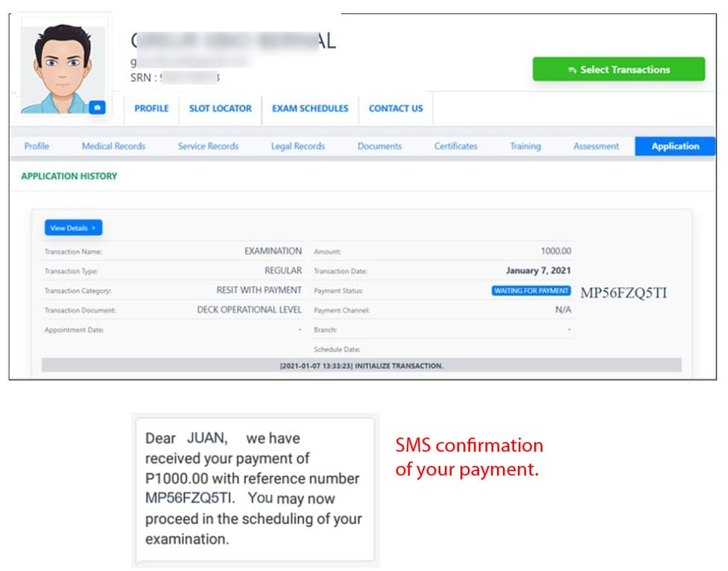The height and width of the screenshot is (571, 728).
Task: Click the REGULAR transaction type value
Action: point(283,271)
